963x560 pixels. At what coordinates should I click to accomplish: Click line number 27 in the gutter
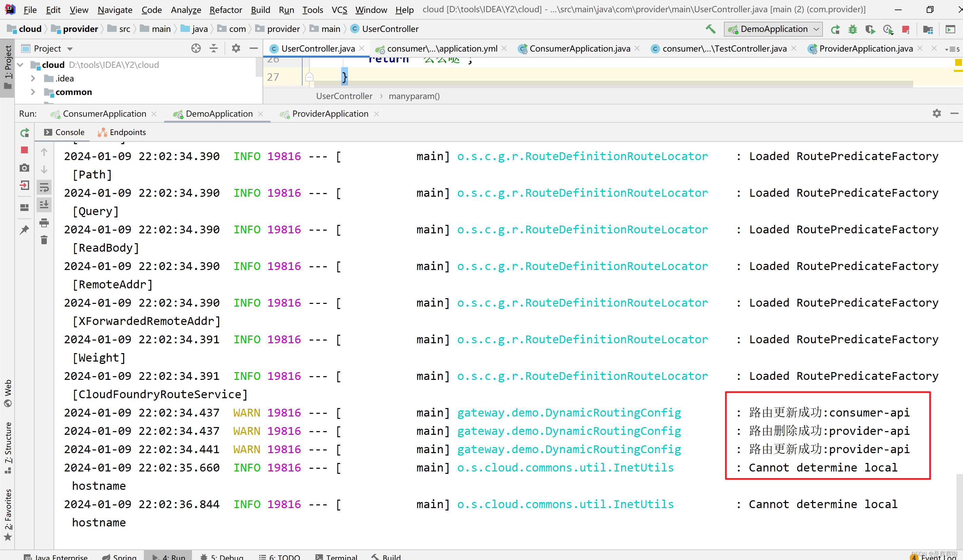click(x=273, y=77)
